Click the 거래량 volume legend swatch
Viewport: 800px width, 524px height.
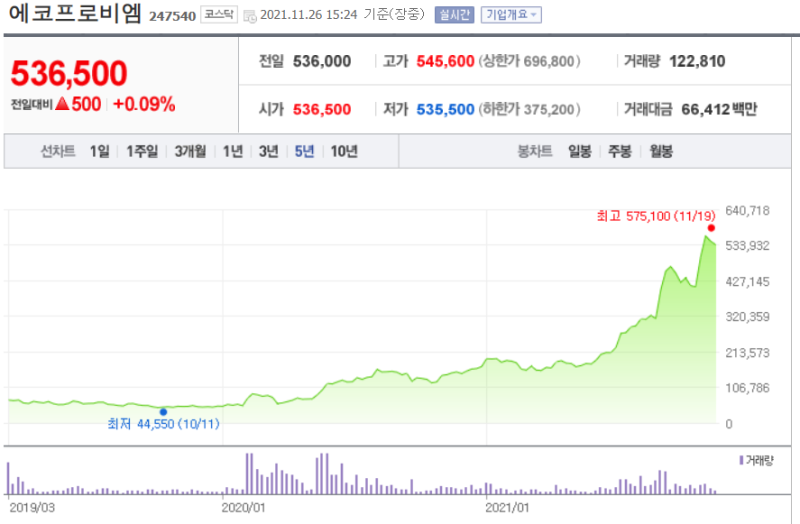(x=741, y=460)
